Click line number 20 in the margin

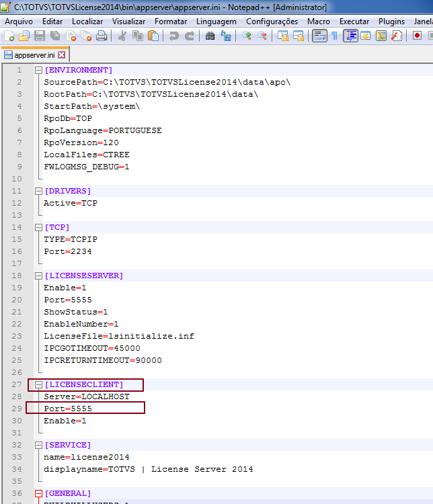point(17,300)
